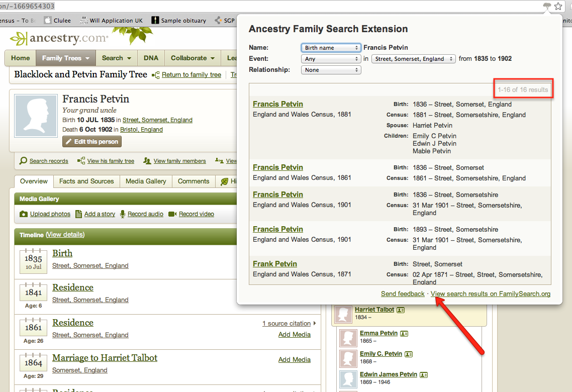
Task: Click the browser address bar URL
Action: [27, 6]
